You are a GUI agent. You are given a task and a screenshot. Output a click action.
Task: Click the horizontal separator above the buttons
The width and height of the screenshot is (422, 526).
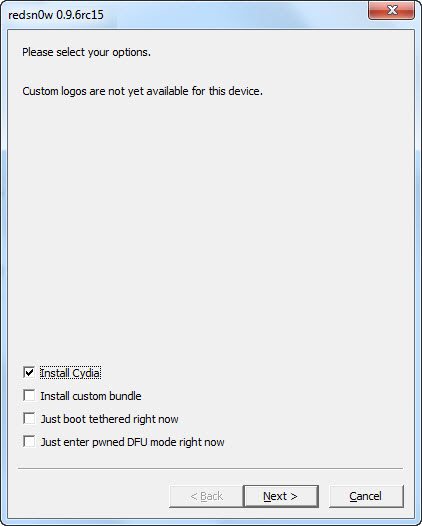[211, 469]
